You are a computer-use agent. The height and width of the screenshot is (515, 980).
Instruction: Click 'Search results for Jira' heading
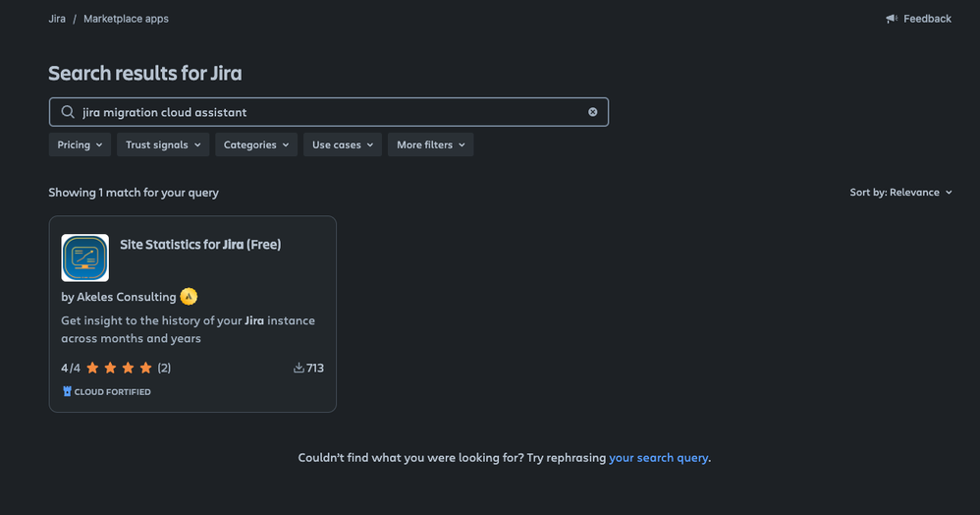click(x=145, y=73)
